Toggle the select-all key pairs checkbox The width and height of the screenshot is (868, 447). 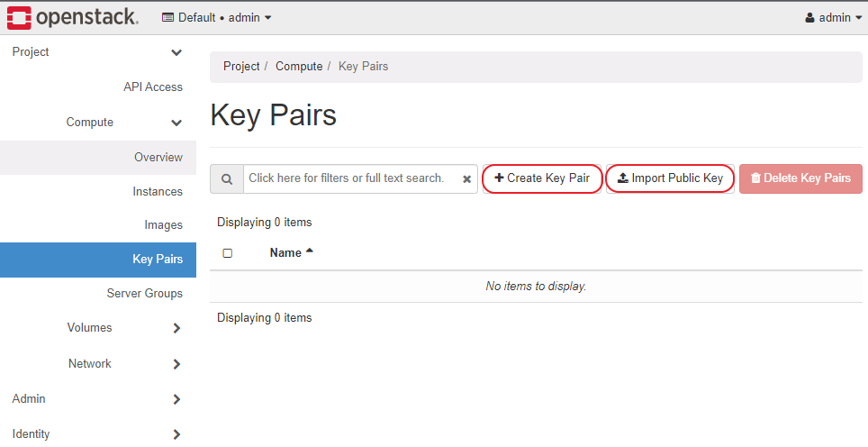[x=228, y=253]
